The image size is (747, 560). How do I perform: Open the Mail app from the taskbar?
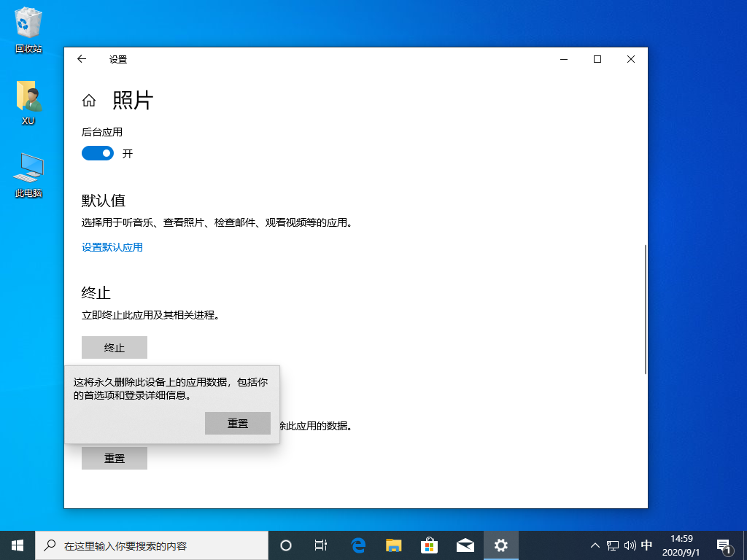pos(465,545)
